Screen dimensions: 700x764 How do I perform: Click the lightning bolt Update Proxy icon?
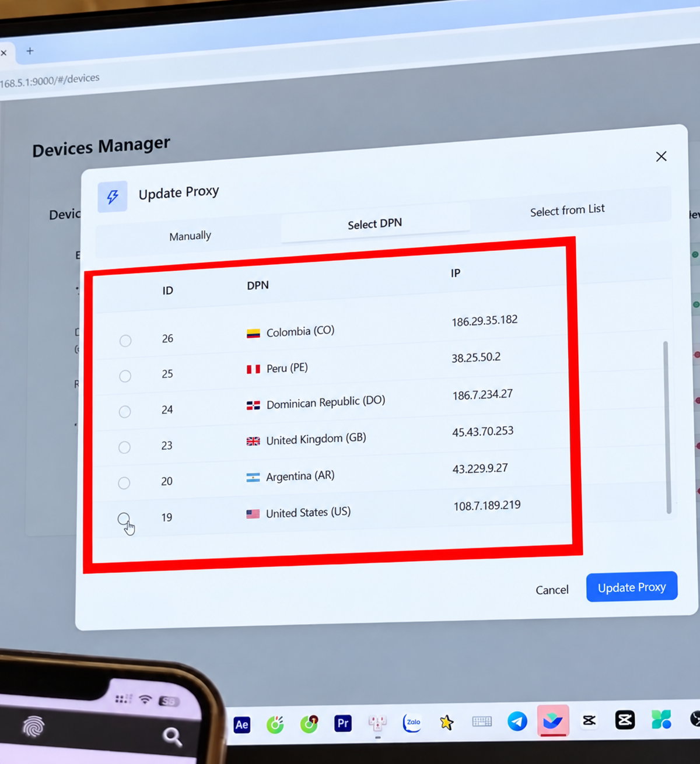click(113, 197)
